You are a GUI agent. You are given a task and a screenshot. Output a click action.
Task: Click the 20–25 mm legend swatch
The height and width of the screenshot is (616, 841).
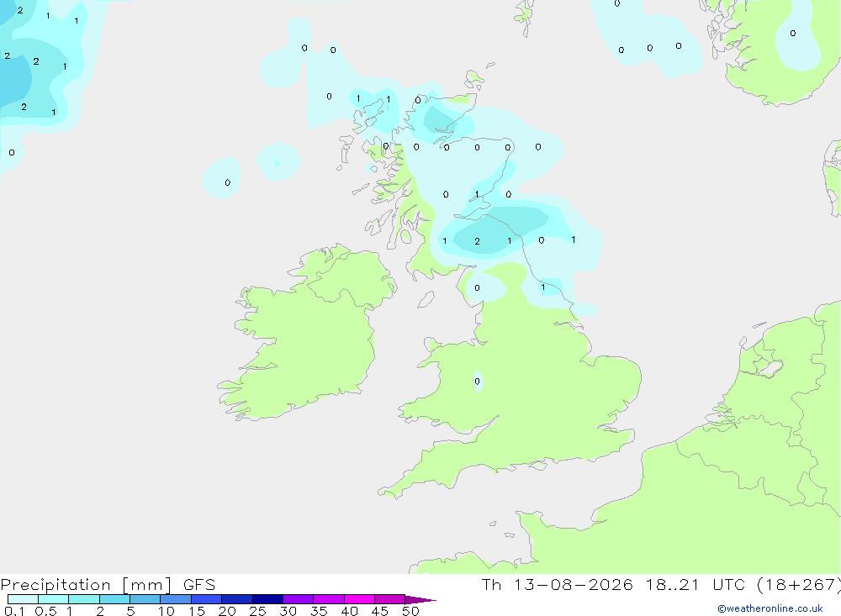click(236, 599)
